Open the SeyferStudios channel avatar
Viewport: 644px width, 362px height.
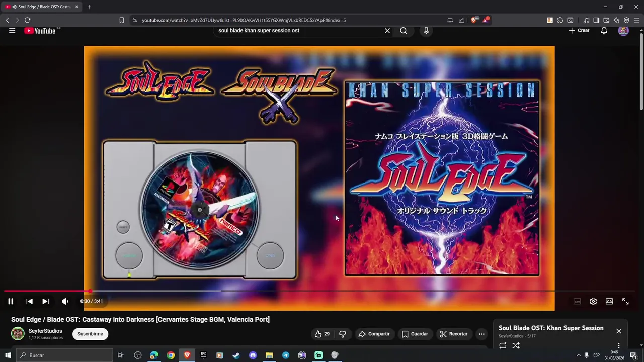pyautogui.click(x=18, y=334)
